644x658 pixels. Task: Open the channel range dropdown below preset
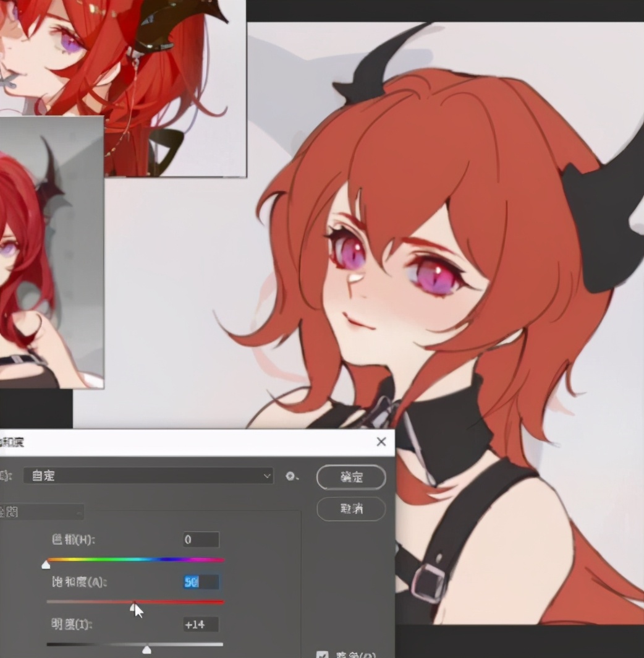[x=41, y=512]
